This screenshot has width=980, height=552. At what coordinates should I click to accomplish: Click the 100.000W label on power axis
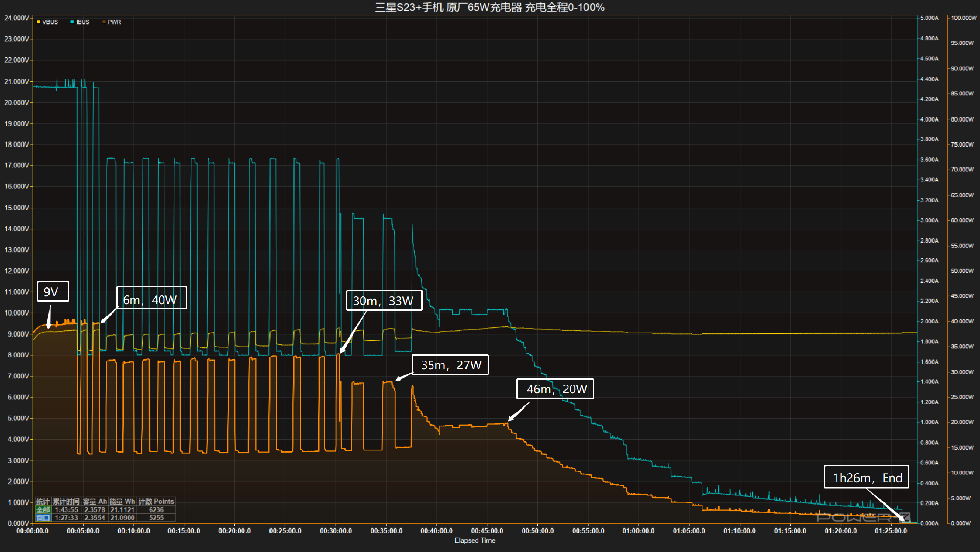click(963, 18)
